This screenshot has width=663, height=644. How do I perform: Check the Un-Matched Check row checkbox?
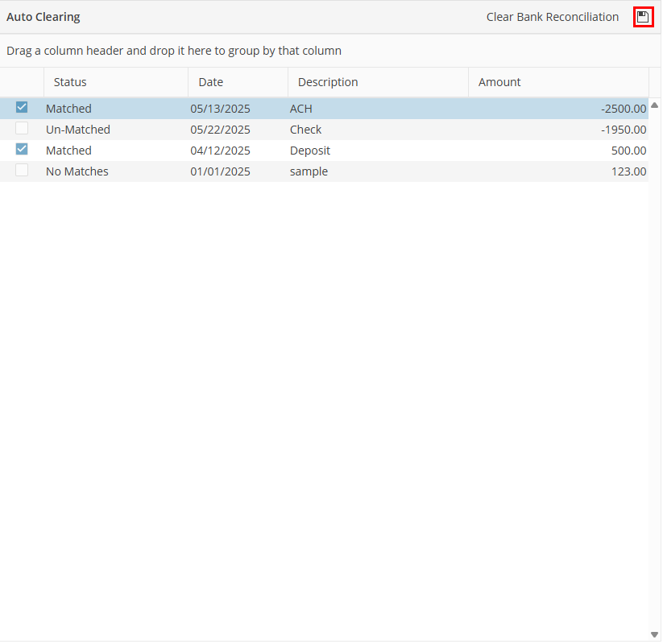point(22,129)
